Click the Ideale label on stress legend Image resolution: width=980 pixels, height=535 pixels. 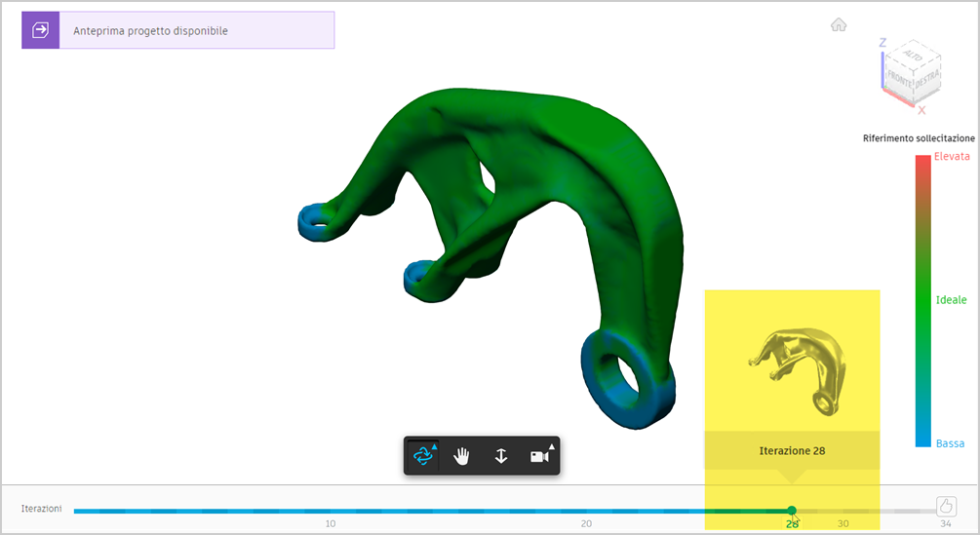coord(952,300)
